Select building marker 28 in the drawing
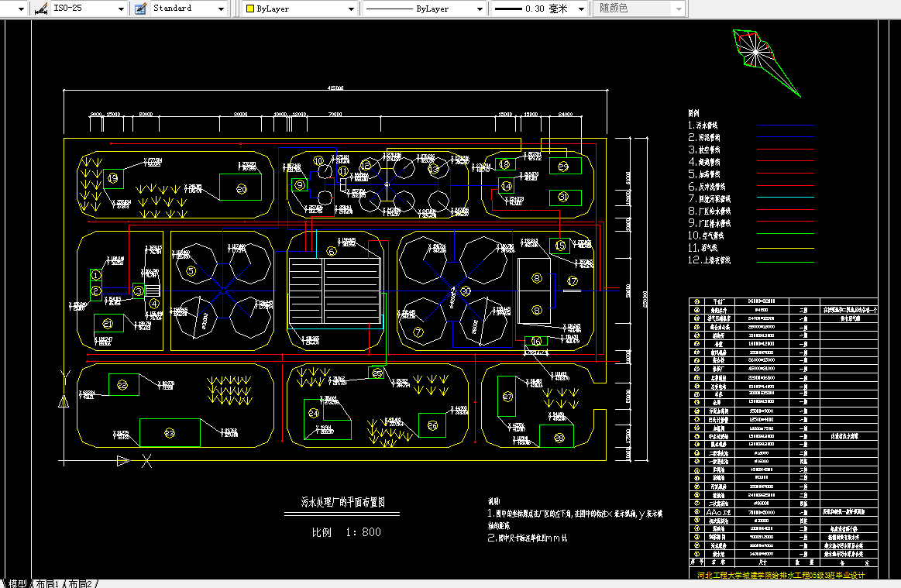 point(559,438)
